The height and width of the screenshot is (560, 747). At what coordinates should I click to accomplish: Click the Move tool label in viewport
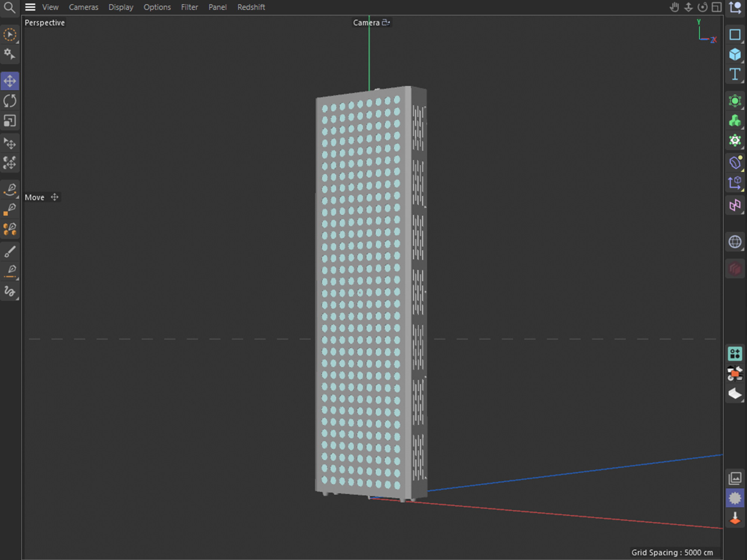coord(34,197)
